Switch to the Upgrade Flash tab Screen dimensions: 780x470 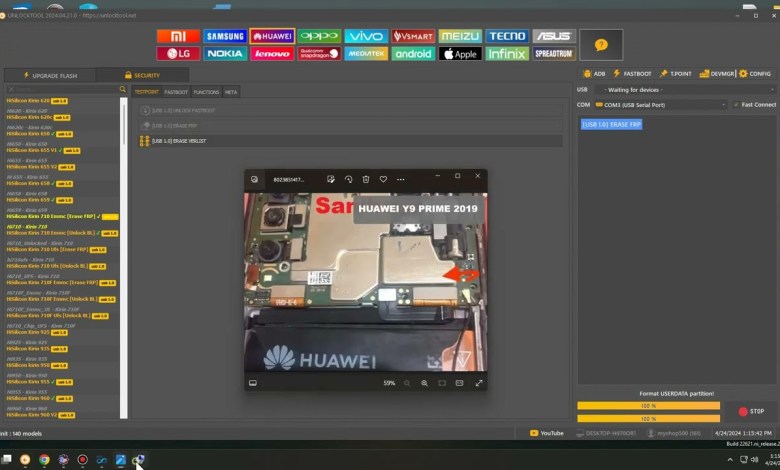click(x=50, y=75)
